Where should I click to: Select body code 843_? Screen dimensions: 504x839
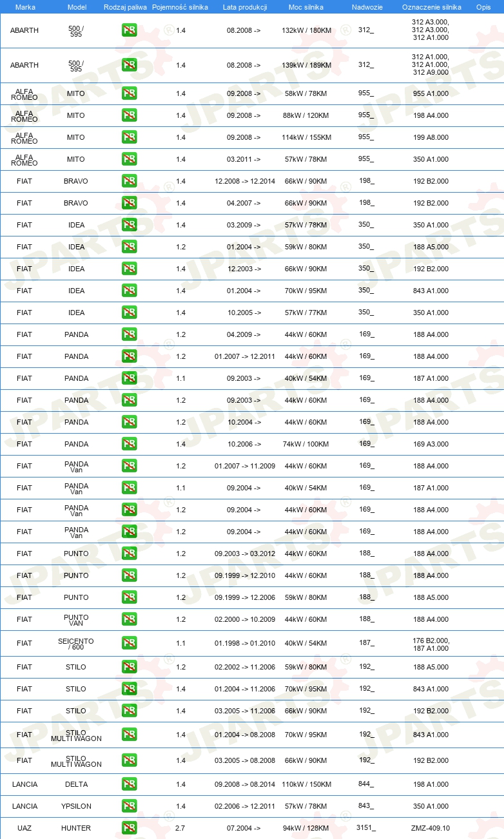[x=366, y=806]
